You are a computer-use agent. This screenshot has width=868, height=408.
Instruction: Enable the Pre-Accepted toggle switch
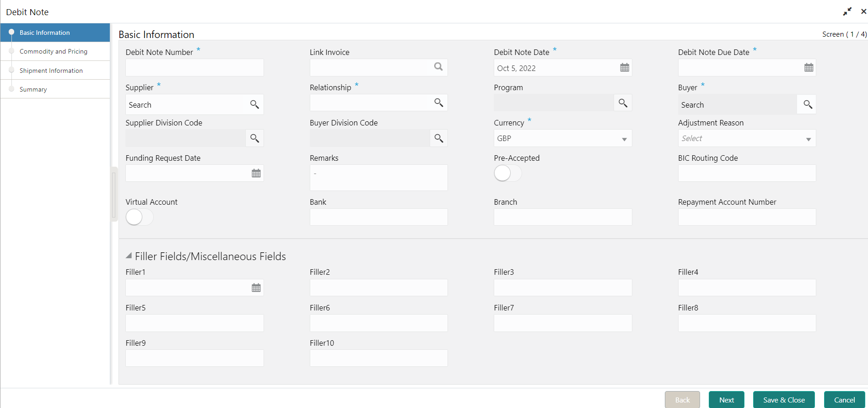click(507, 173)
